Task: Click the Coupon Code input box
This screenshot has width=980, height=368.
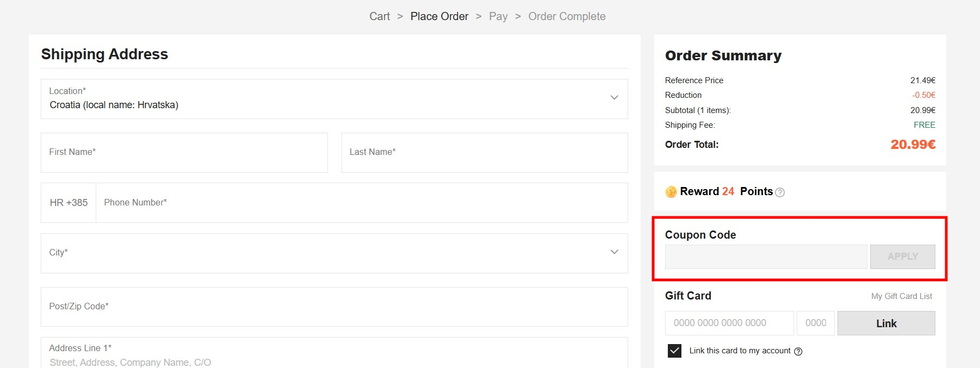Action: pos(766,257)
